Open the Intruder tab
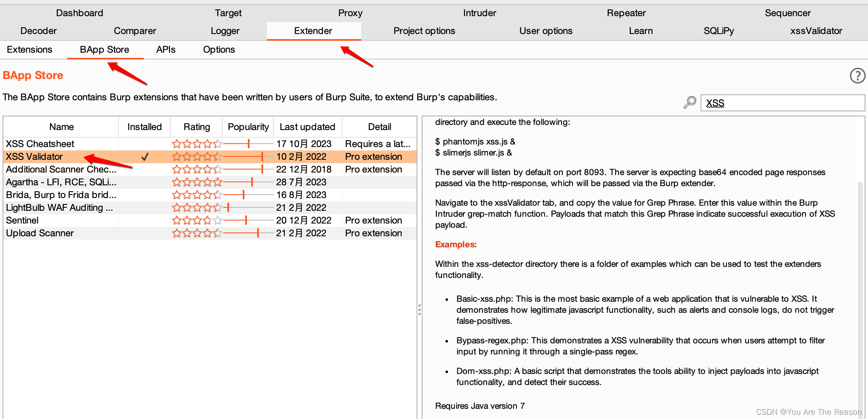 click(479, 13)
